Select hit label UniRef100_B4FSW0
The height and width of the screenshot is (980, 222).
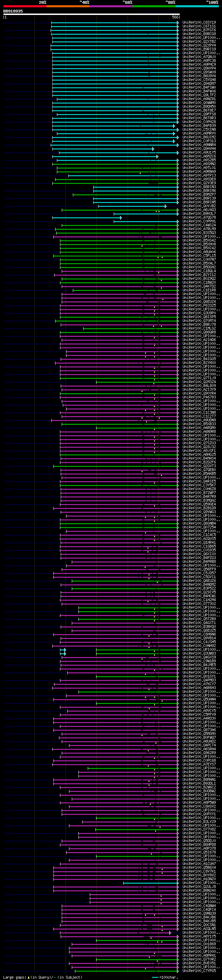199,87
